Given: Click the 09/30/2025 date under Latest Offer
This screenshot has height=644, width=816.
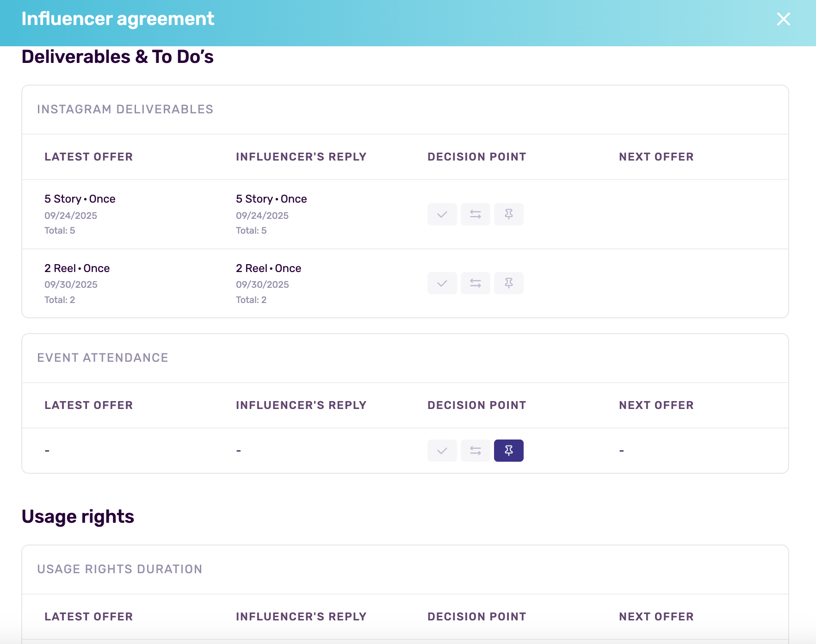Looking at the screenshot, I should (71, 285).
